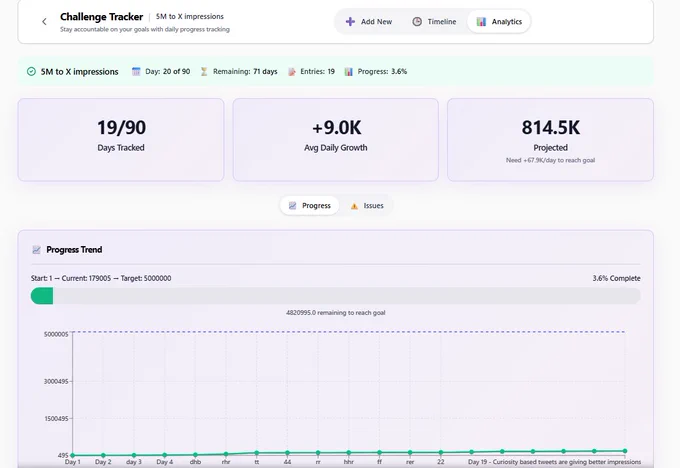The image size is (680, 468).
Task: Select the Progress sub-tab
Action: pos(310,206)
